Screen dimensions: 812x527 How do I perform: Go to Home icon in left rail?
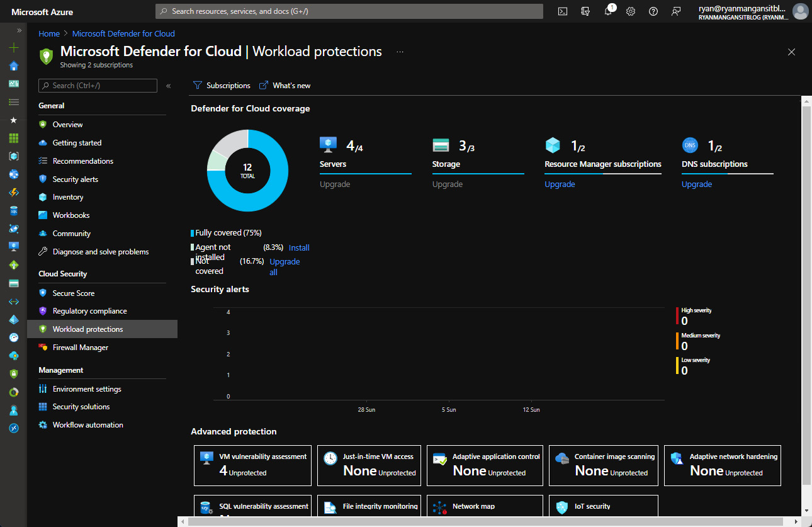click(x=14, y=65)
